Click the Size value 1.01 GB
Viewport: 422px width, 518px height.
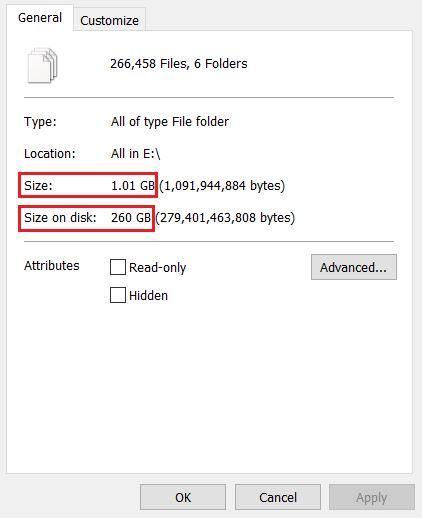pos(133,186)
